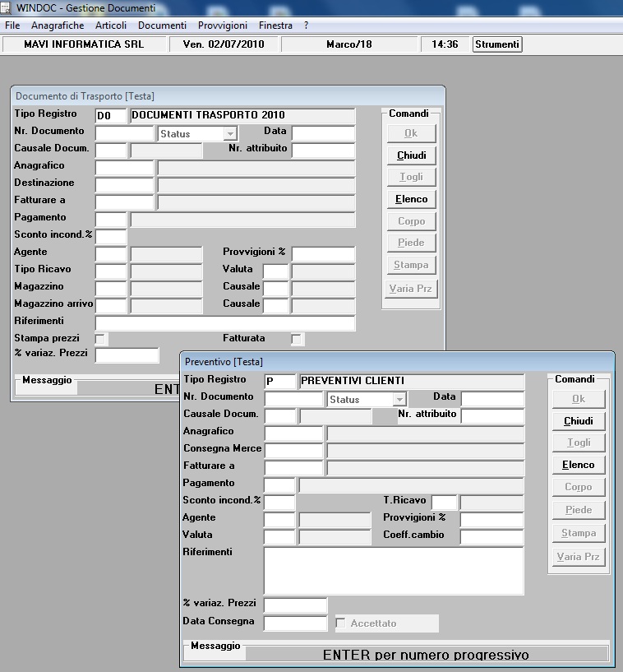The image size is (623, 672).
Task: Focus Magazzino code field in Documento di Trasporto
Action: (x=111, y=289)
